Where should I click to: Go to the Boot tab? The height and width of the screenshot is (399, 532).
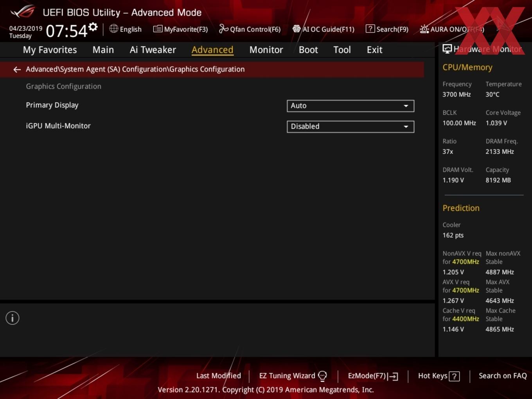coord(308,50)
